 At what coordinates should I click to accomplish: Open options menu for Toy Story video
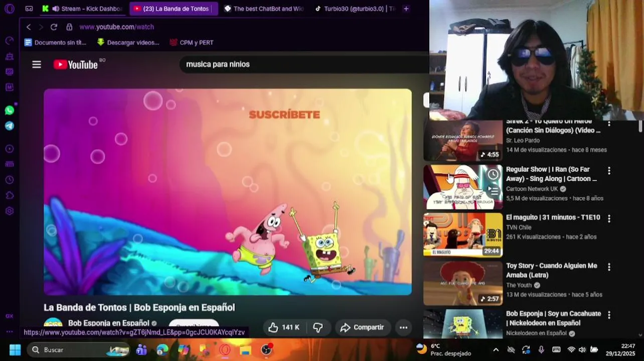(x=609, y=267)
